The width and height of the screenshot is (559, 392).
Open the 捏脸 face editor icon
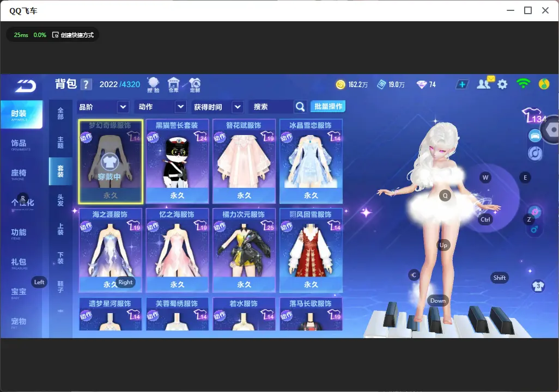tap(153, 84)
